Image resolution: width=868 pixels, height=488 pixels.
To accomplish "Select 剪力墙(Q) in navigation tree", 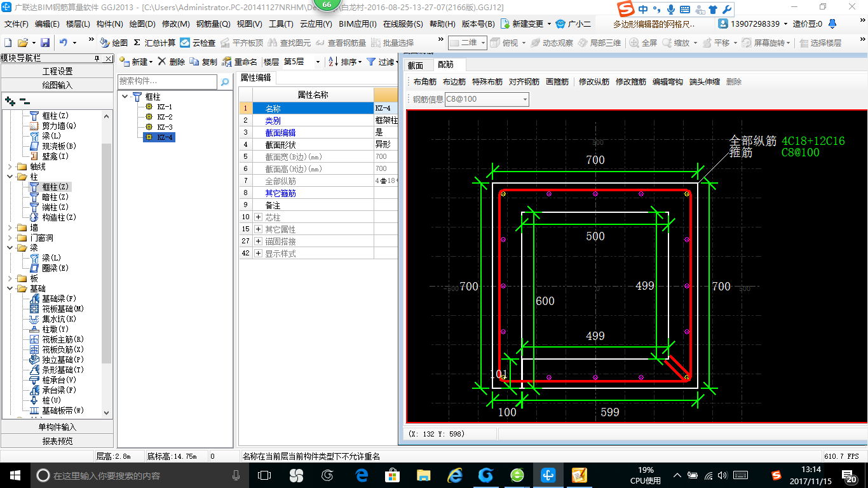I will pyautogui.click(x=59, y=126).
